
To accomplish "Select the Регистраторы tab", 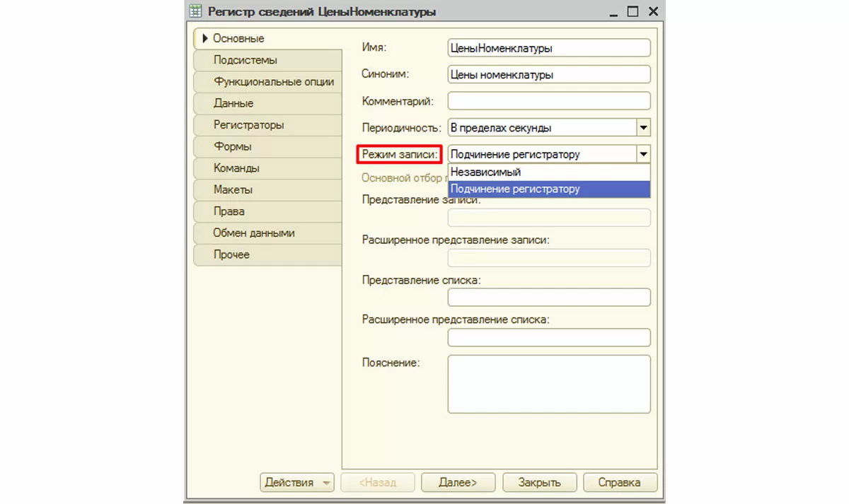I will (x=248, y=124).
